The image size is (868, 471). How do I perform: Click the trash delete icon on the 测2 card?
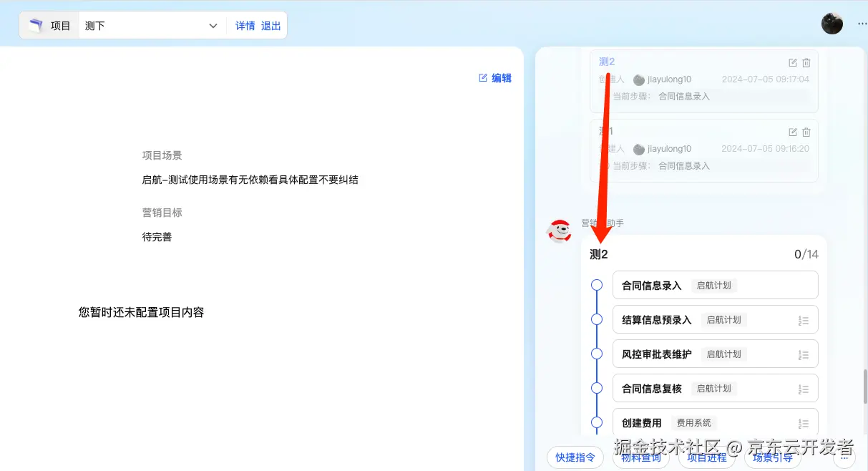point(806,62)
